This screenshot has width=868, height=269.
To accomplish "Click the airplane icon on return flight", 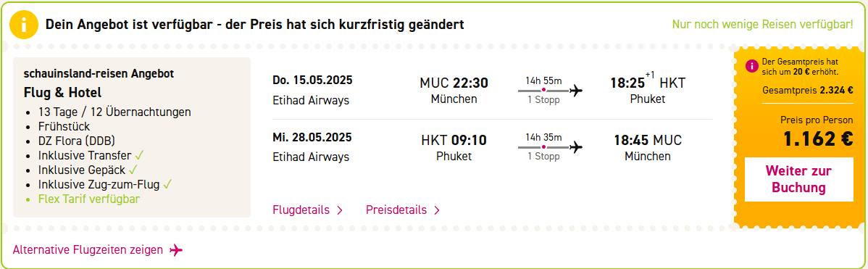I will pos(576,147).
